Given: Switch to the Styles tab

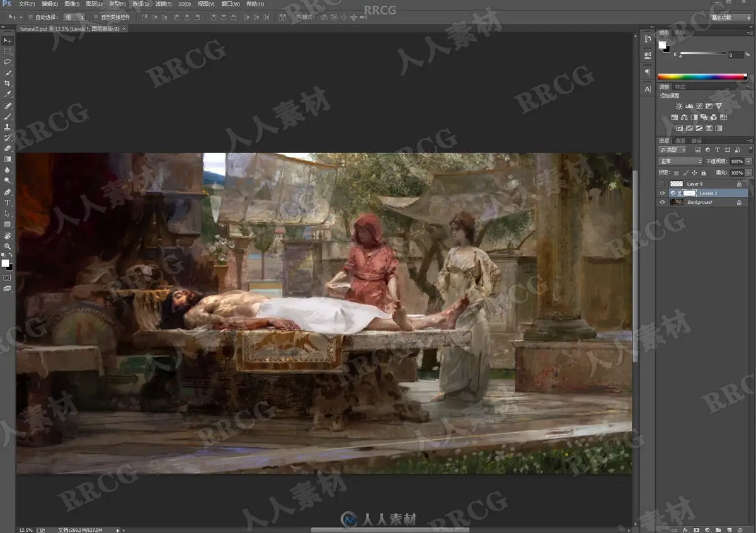Looking at the screenshot, I should click(x=680, y=87).
